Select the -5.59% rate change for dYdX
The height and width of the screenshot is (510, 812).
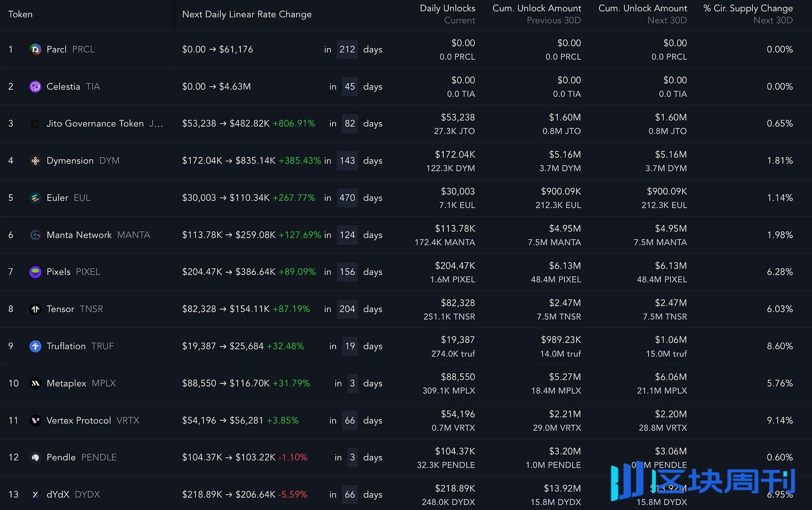(293, 494)
